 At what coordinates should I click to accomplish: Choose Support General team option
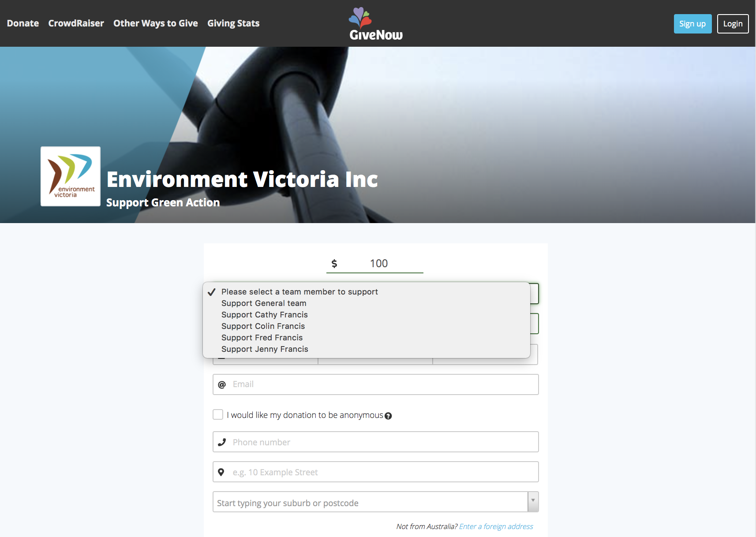pos(367,303)
